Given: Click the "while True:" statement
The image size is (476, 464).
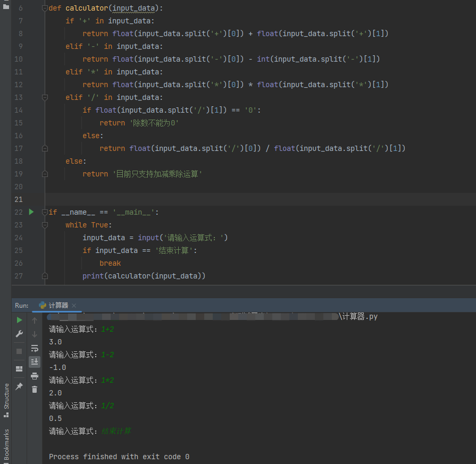Looking at the screenshot, I should point(89,225).
